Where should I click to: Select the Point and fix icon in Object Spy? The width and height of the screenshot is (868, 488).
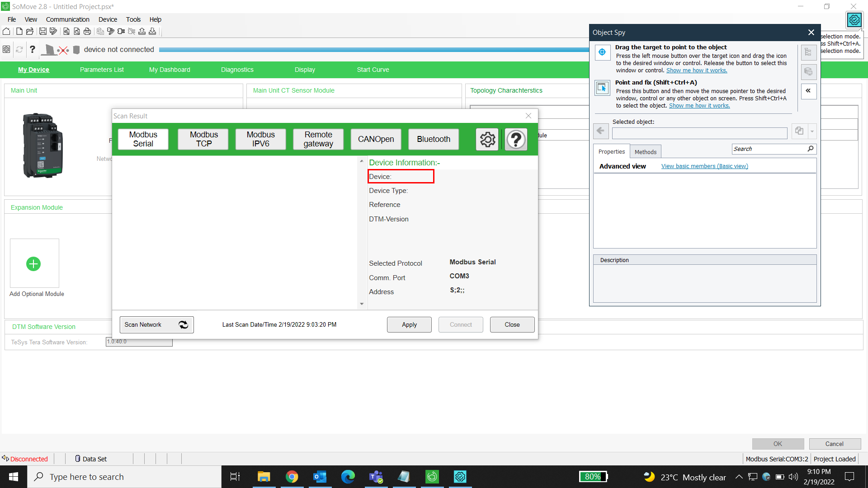[x=602, y=88]
